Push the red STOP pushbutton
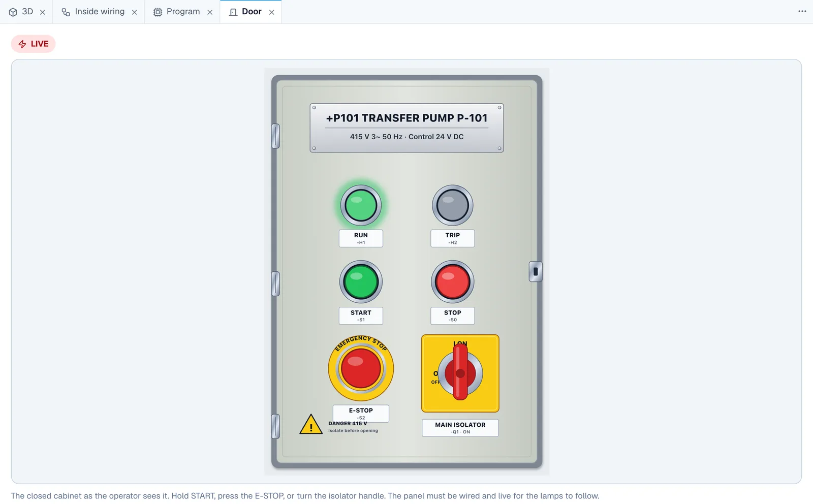This screenshot has height=504, width=813. (452, 282)
